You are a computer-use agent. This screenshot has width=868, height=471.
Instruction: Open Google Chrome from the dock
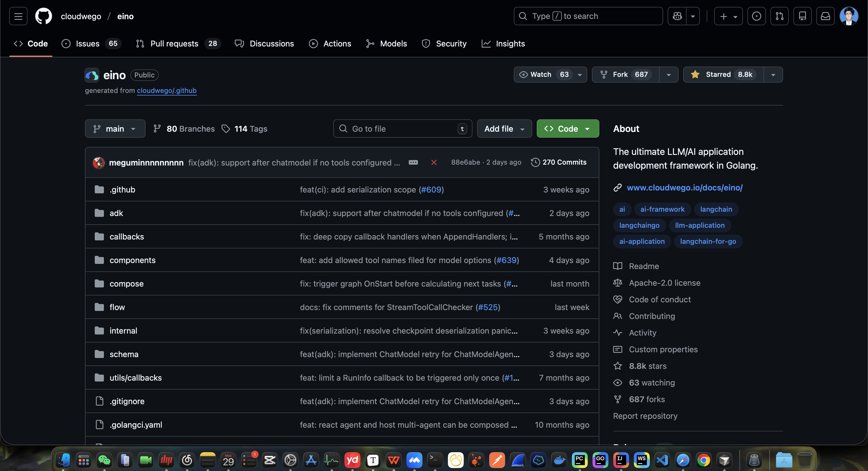coord(704,460)
